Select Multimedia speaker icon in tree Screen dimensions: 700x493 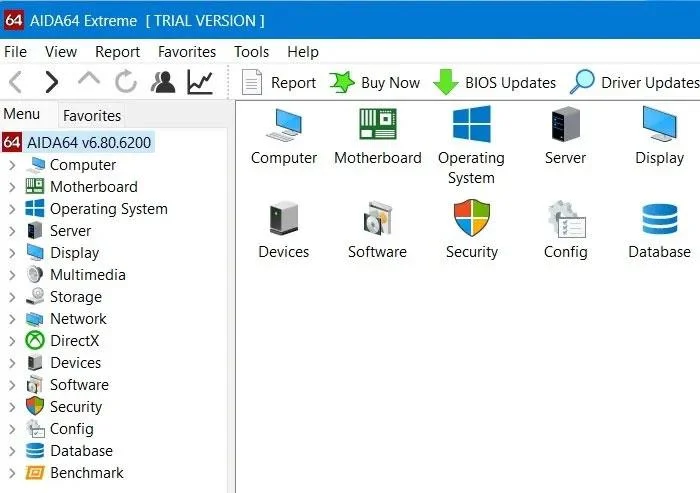click(x=35, y=275)
